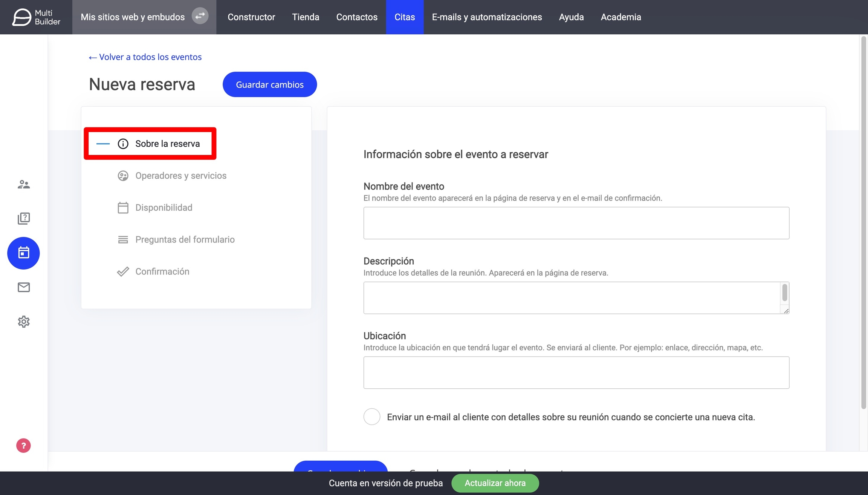Click the site switcher arrows icon

tap(200, 16)
